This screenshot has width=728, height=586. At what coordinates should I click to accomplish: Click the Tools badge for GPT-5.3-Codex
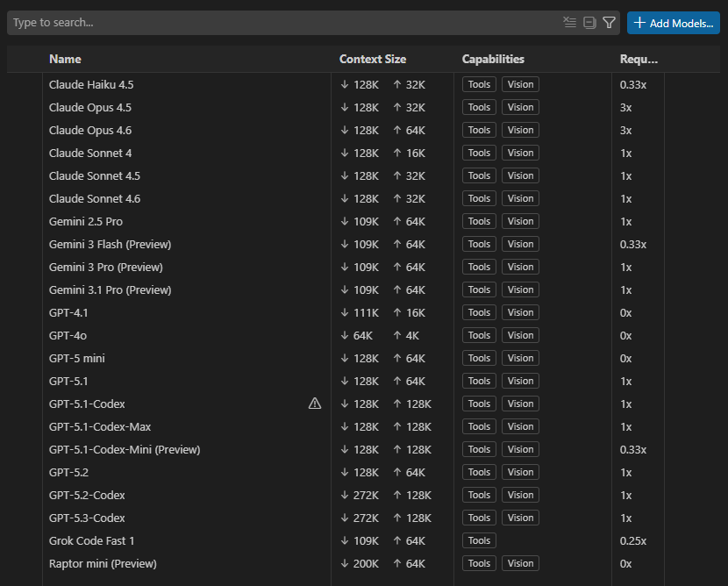point(479,518)
